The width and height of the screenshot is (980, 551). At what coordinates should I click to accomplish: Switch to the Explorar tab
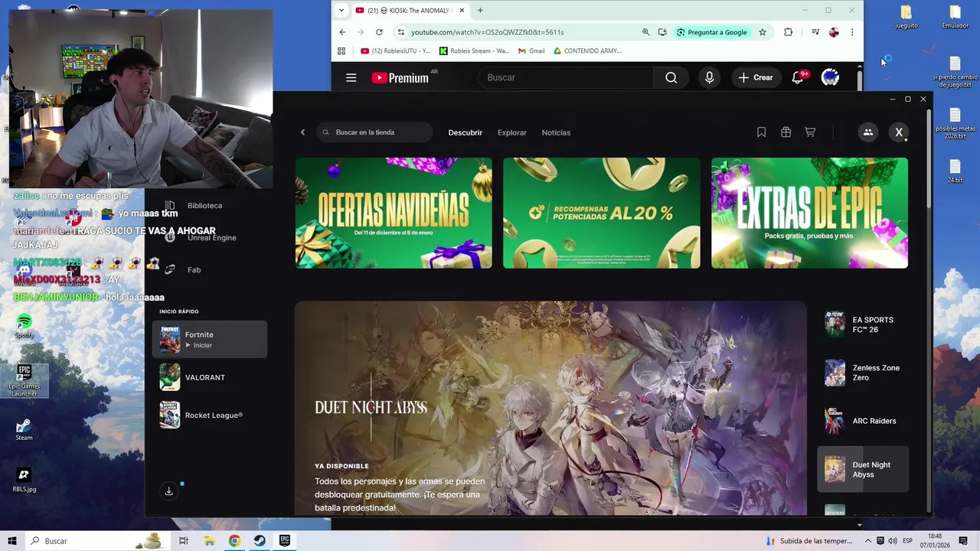[511, 132]
